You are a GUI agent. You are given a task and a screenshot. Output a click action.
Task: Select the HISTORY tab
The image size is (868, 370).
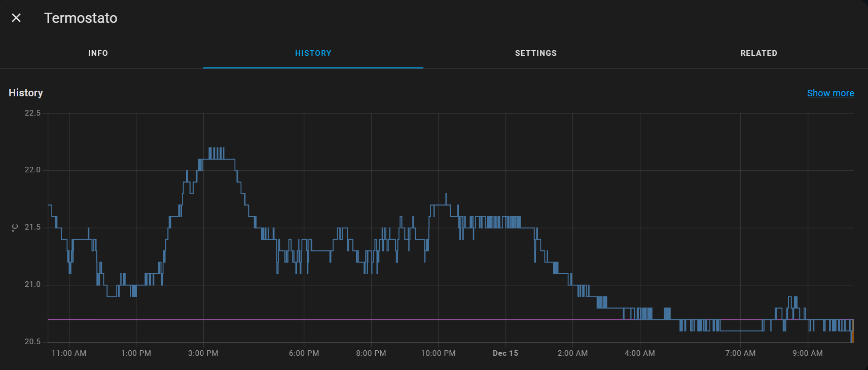point(313,53)
